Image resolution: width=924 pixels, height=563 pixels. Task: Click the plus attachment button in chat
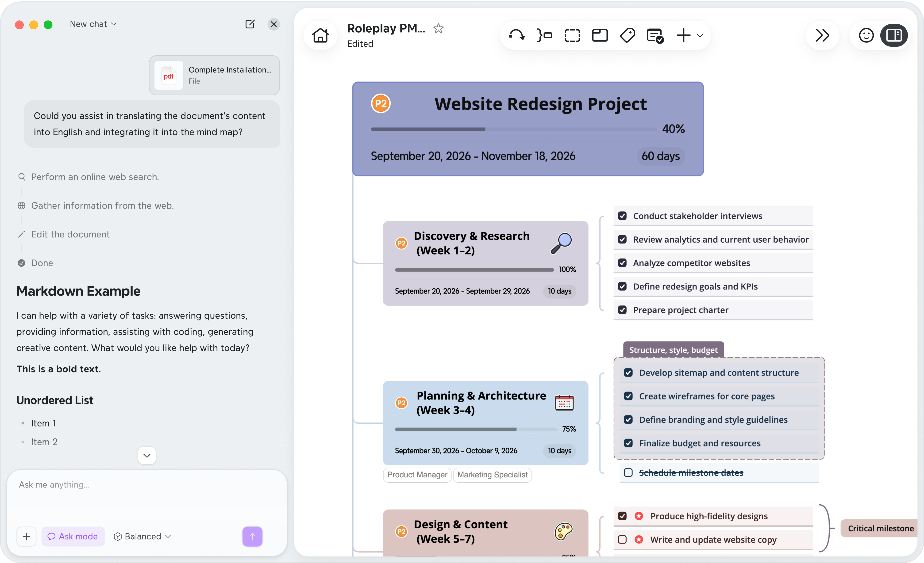[26, 536]
